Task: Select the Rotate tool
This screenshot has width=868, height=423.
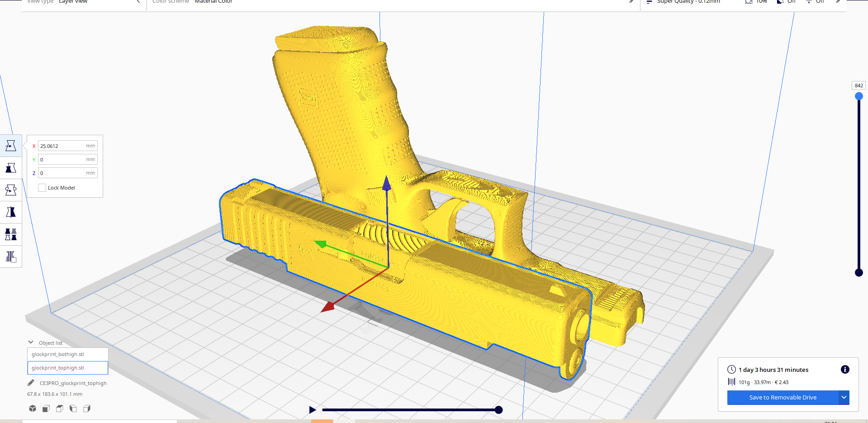Action: click(11, 190)
